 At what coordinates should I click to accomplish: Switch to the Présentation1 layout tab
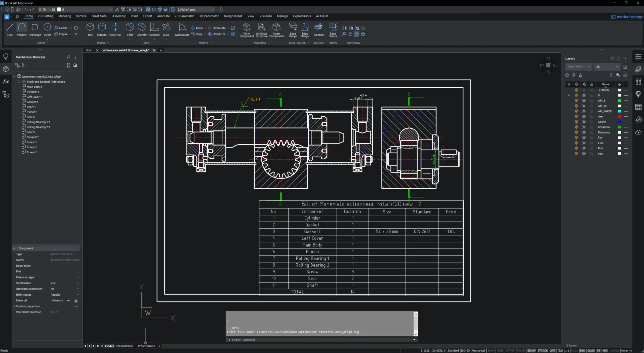click(125, 346)
